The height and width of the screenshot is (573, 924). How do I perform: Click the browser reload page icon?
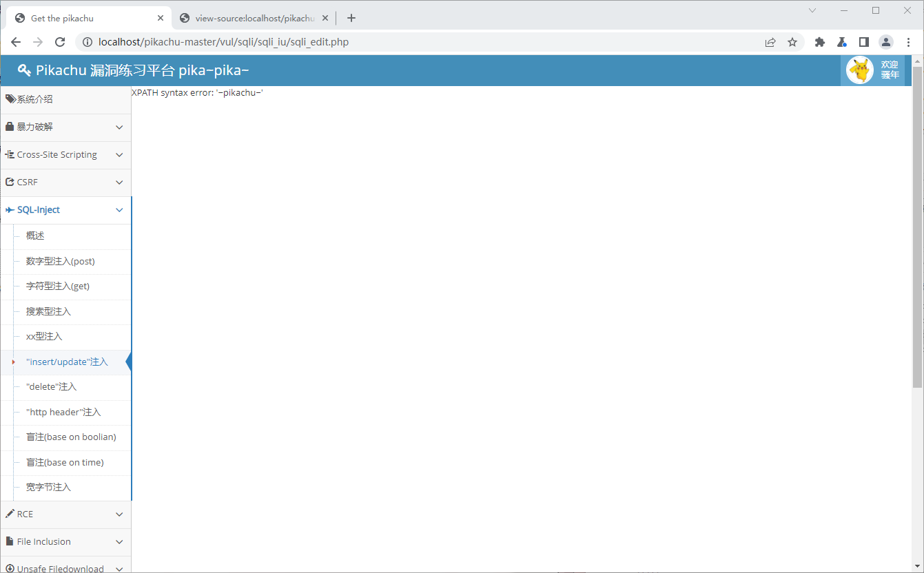pos(60,42)
